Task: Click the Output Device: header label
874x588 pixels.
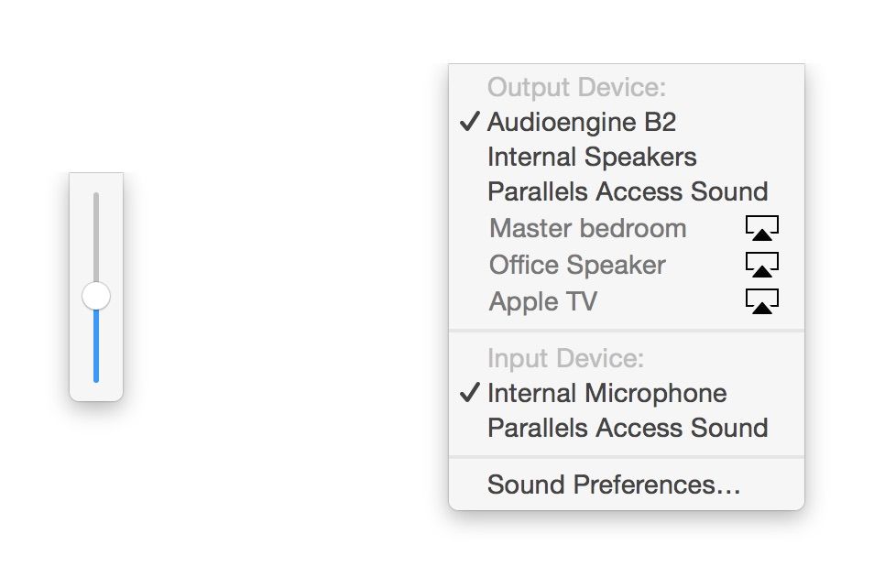Action: coord(576,87)
